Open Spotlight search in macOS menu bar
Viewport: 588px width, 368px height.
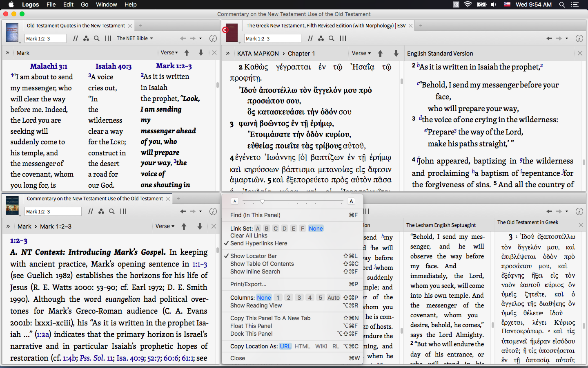562,4
